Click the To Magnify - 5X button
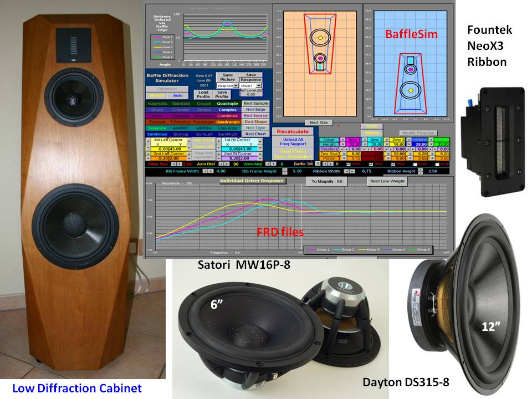 (x=327, y=182)
